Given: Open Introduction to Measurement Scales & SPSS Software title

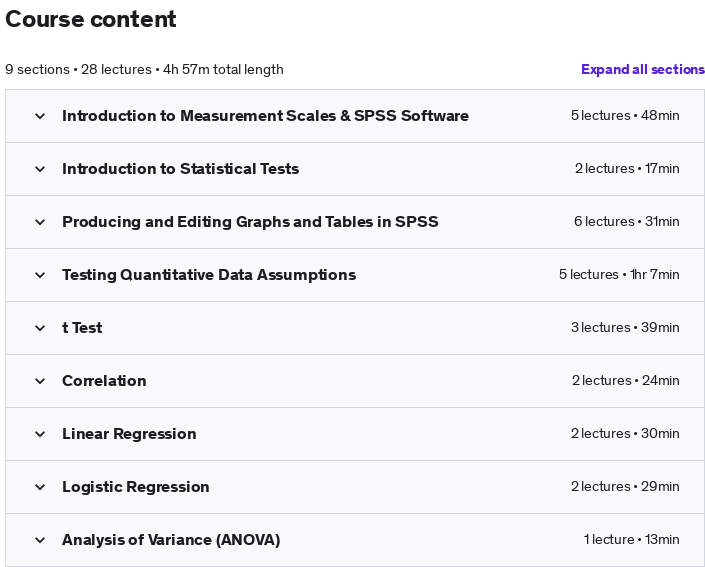Looking at the screenshot, I should point(265,116).
